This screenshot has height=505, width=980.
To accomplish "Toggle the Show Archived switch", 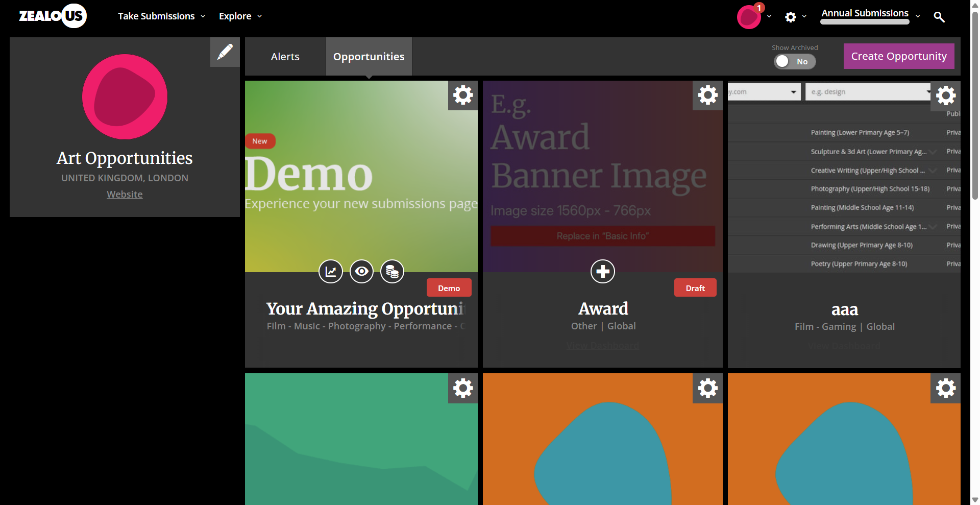I will (794, 61).
